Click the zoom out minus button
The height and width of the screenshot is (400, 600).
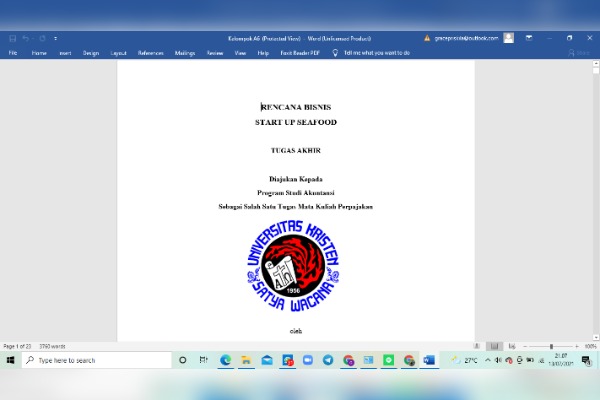pos(525,346)
